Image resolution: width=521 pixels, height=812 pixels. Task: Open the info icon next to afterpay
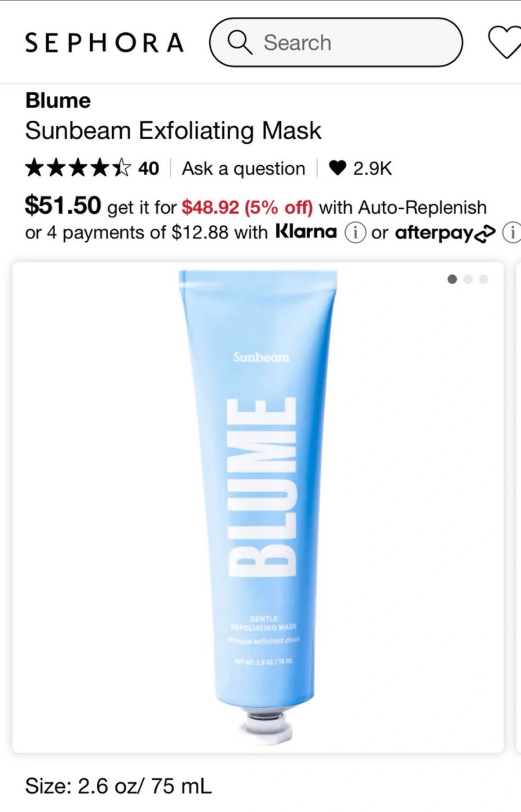(512, 232)
